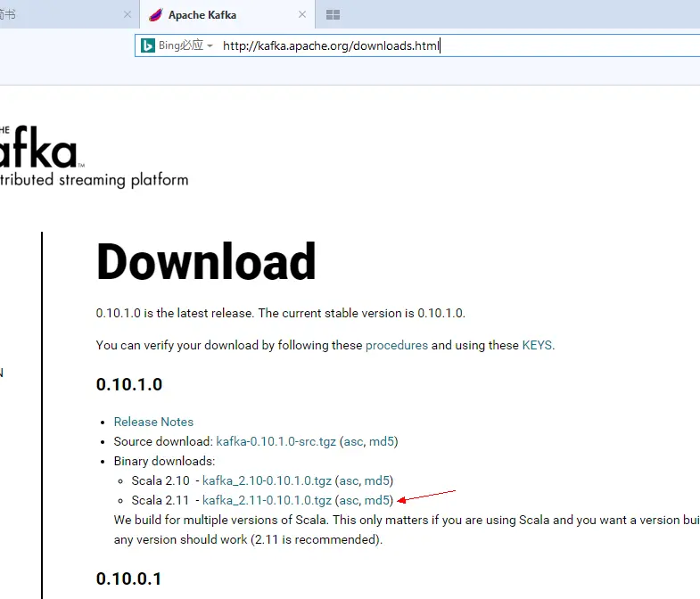Screen dimensions: 700x599
Task: Select the Apache Kafka tab
Action: pyautogui.click(x=227, y=15)
